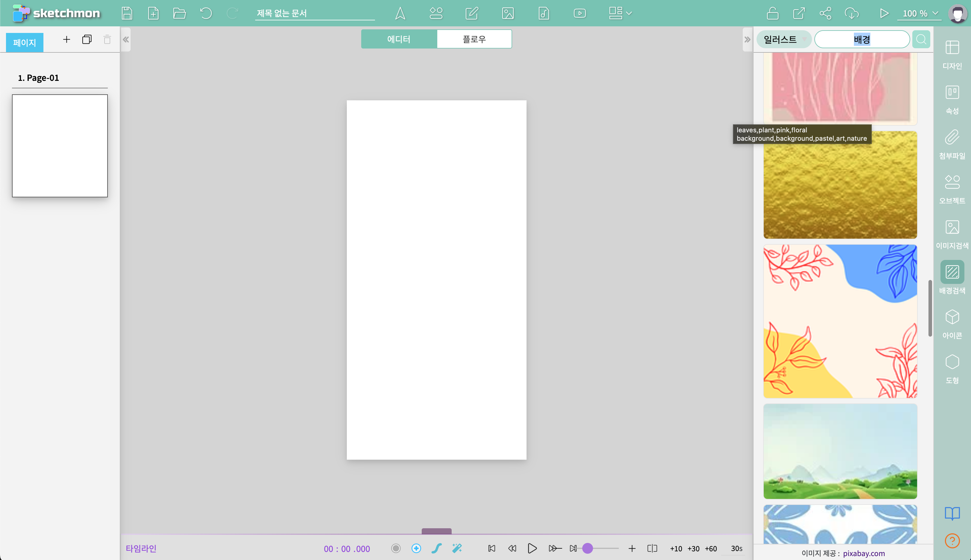Click the timeline zoom slider handle
The image size is (971, 560).
[587, 548]
